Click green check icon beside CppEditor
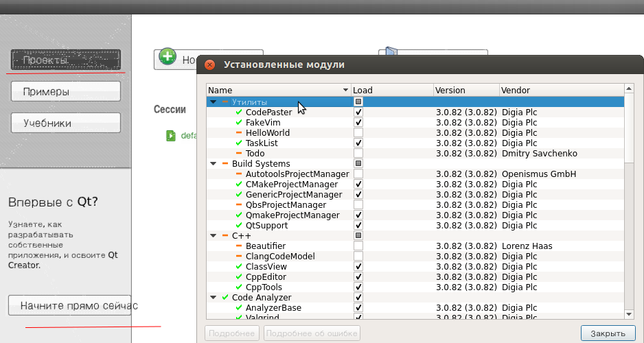 (x=239, y=277)
